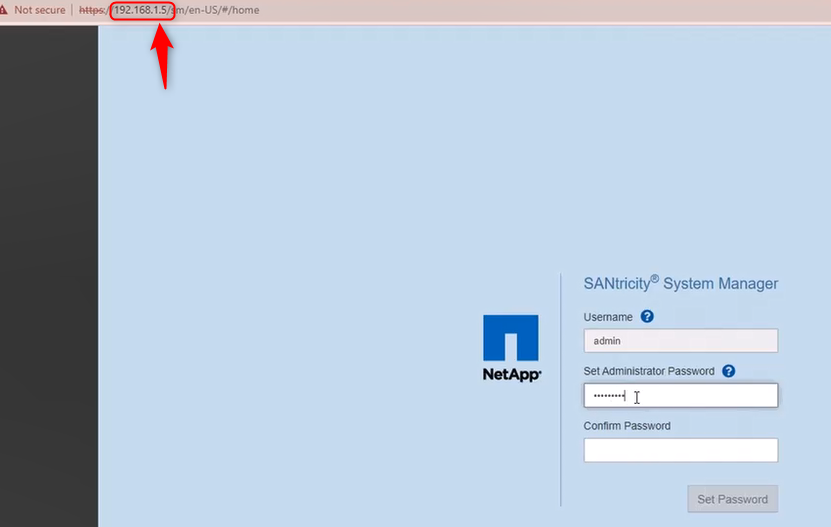
Task: Open help icon next to Username
Action: [x=647, y=317]
